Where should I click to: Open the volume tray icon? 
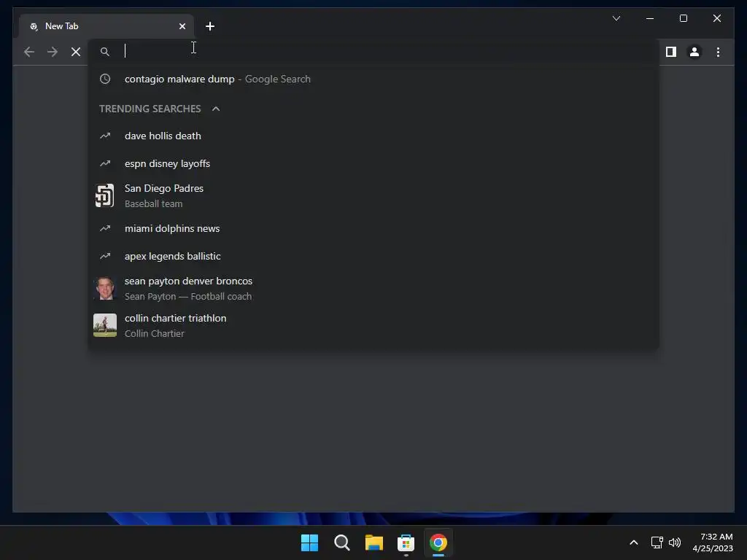click(675, 542)
